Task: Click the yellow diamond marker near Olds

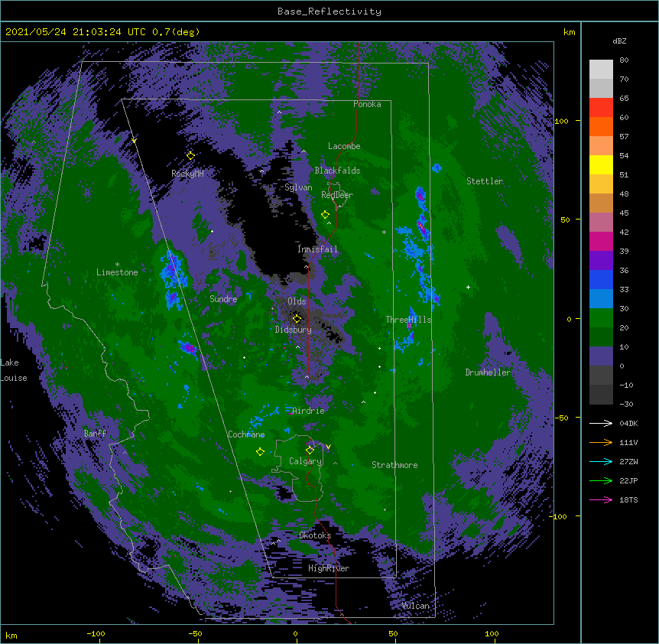Action: point(297,318)
